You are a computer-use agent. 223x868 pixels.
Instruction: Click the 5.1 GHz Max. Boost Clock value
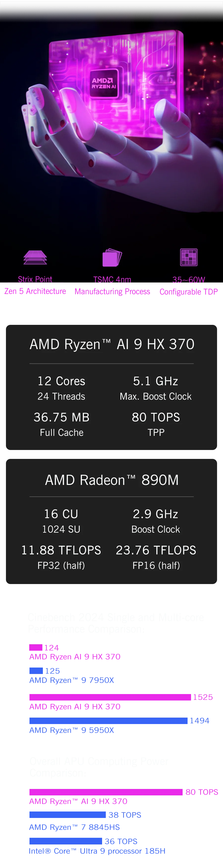click(x=155, y=381)
